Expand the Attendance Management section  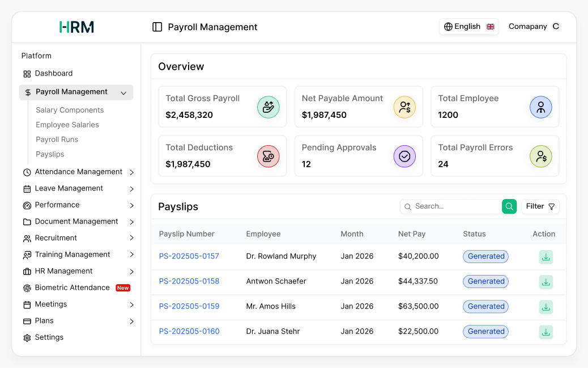[x=131, y=171]
